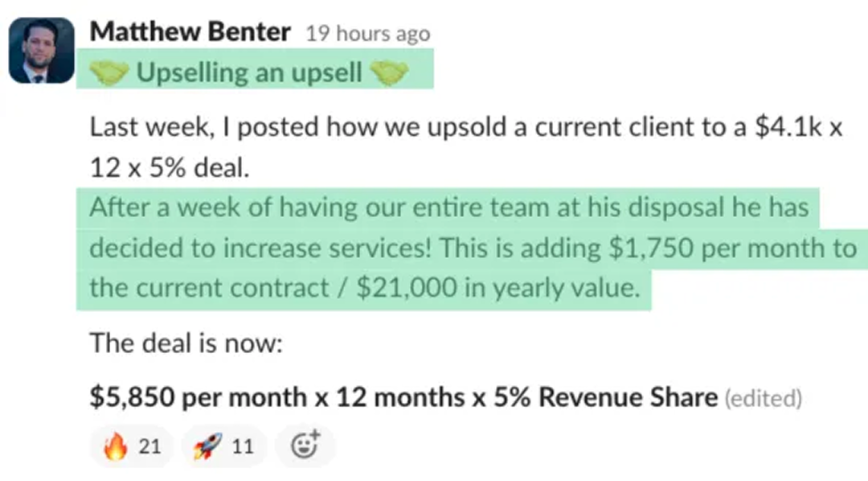Click the "Upselling an upsell" headline text

tap(248, 73)
